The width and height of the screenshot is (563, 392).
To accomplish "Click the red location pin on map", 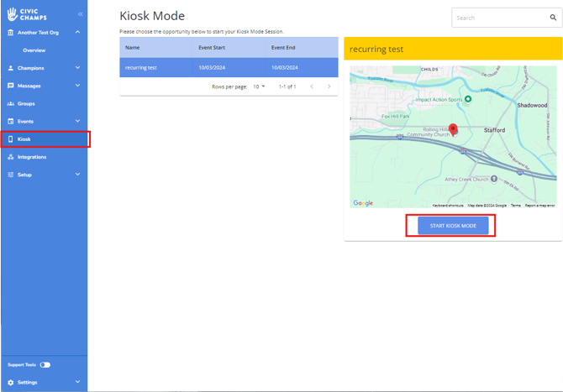I will [x=453, y=129].
